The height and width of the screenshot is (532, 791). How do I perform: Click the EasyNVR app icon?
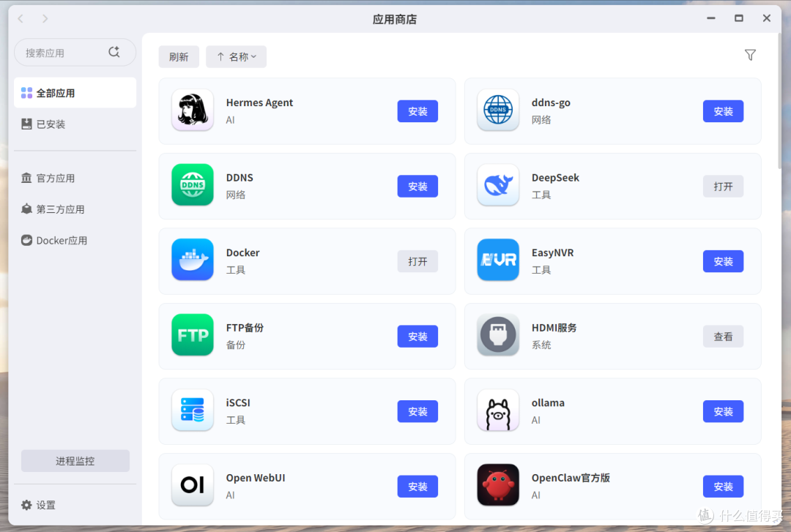498,260
